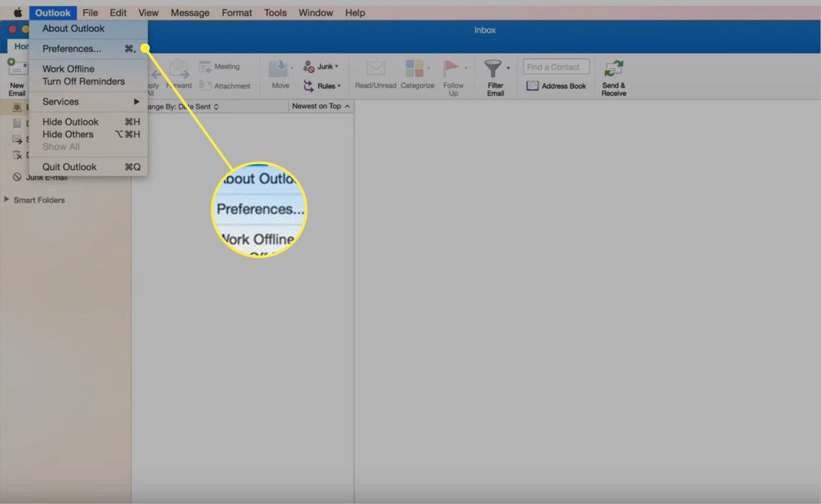The height and width of the screenshot is (504, 821).
Task: Open the Rules dropdown
Action: (322, 86)
